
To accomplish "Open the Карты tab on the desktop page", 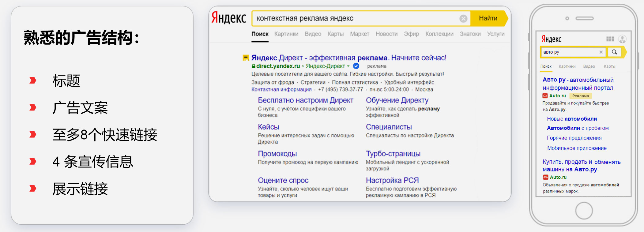I will click(x=336, y=34).
